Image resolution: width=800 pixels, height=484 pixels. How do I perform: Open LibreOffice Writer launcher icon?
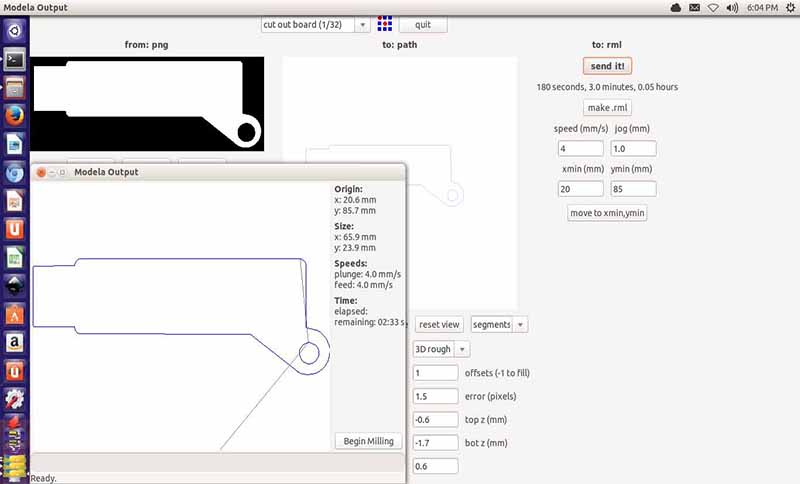[14, 145]
